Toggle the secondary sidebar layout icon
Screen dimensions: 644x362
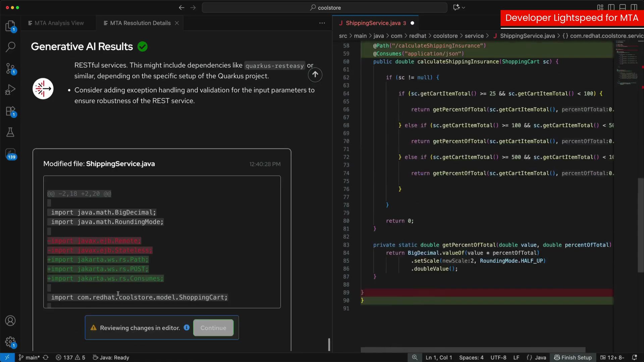[634, 7]
